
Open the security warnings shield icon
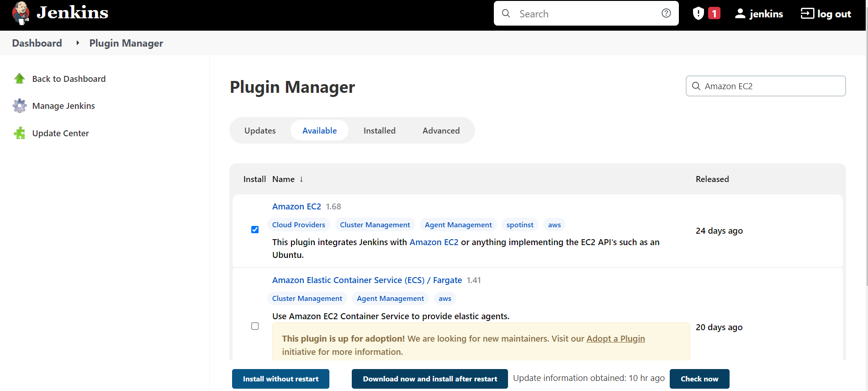(x=698, y=13)
